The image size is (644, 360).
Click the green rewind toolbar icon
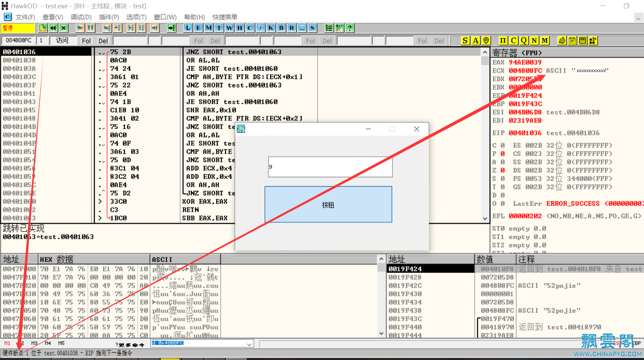(x=53, y=28)
